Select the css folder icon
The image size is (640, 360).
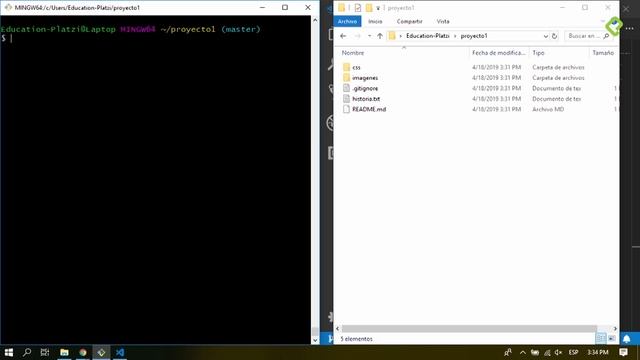click(x=347, y=67)
